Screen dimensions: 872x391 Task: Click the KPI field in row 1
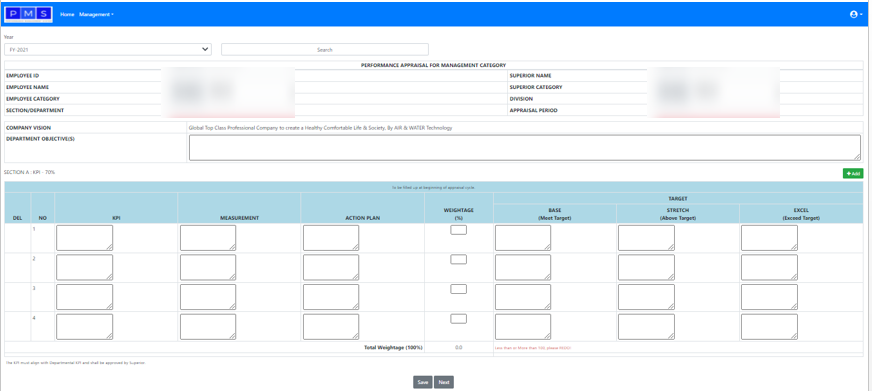pyautogui.click(x=85, y=237)
